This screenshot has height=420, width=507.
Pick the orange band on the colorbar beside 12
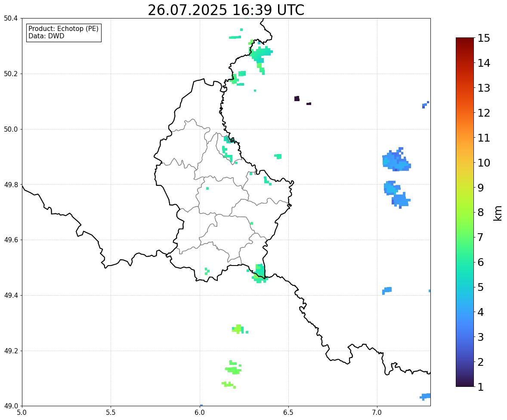(x=465, y=113)
